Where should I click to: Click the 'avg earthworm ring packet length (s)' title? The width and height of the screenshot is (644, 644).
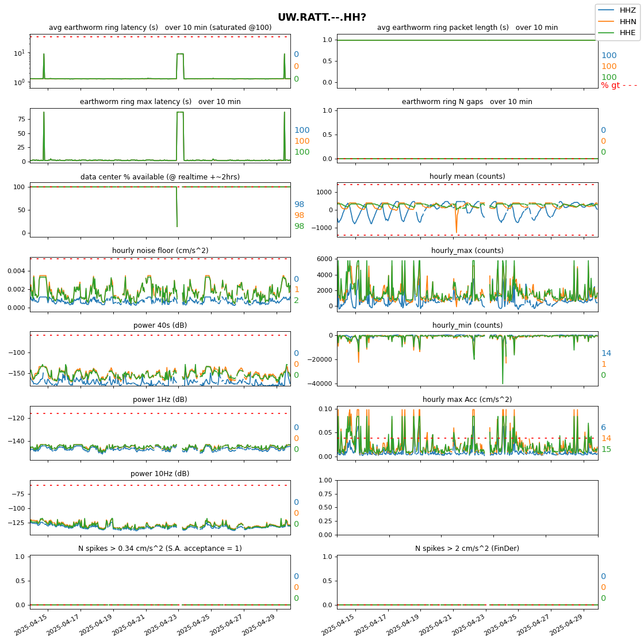pos(467,28)
